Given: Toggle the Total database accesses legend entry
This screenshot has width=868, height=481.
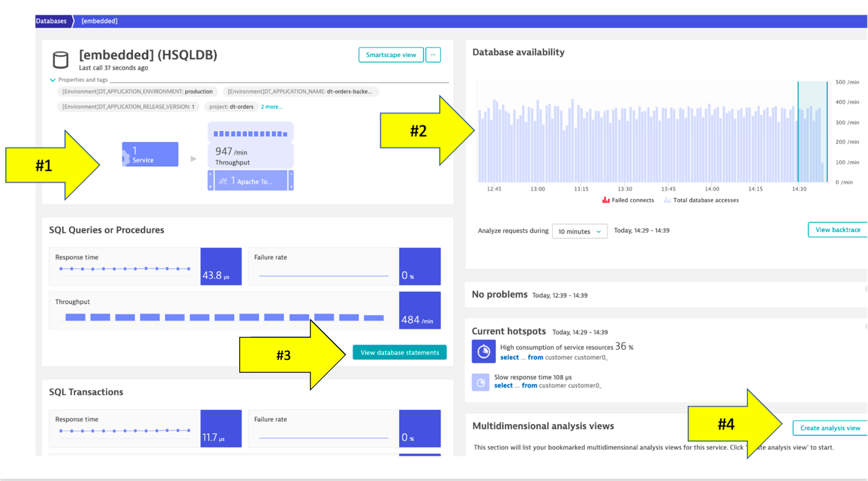Looking at the screenshot, I should pos(701,200).
